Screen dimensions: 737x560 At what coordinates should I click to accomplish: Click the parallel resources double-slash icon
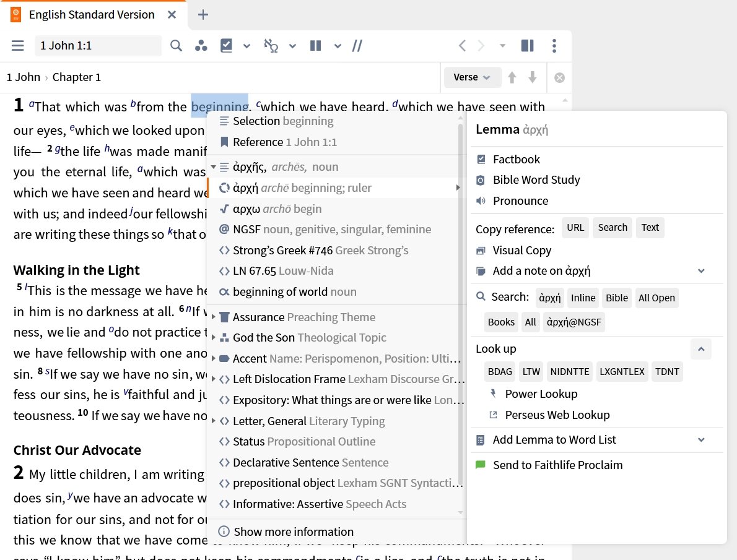click(357, 46)
